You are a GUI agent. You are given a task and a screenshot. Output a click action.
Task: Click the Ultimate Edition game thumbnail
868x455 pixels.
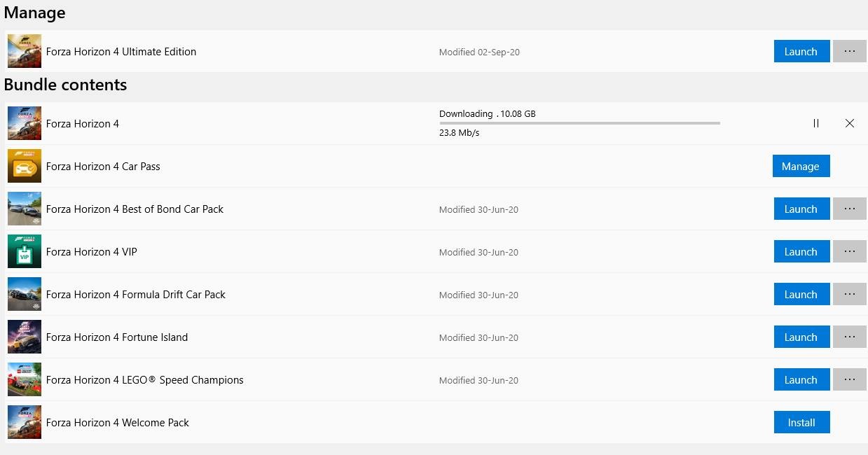coord(25,51)
